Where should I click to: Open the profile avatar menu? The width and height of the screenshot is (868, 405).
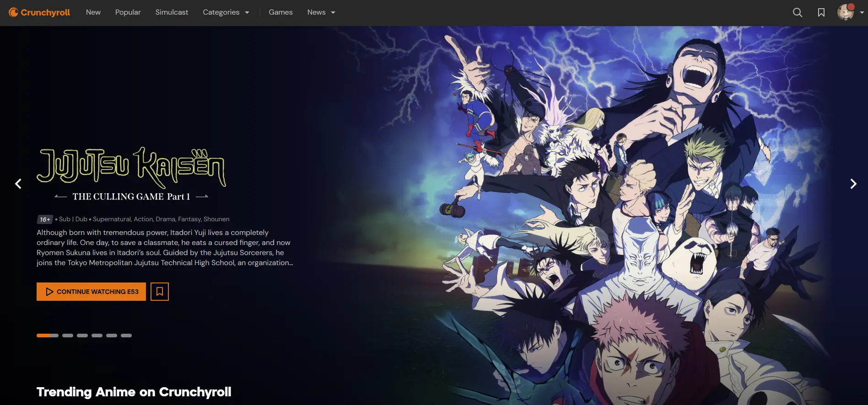tap(846, 12)
